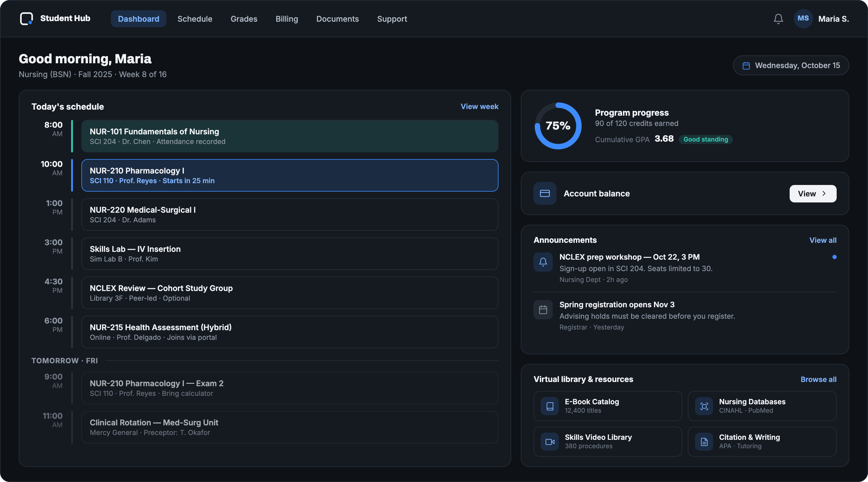This screenshot has height=482, width=868.
Task: Click the calendar icon in date pill
Action: [x=746, y=66]
